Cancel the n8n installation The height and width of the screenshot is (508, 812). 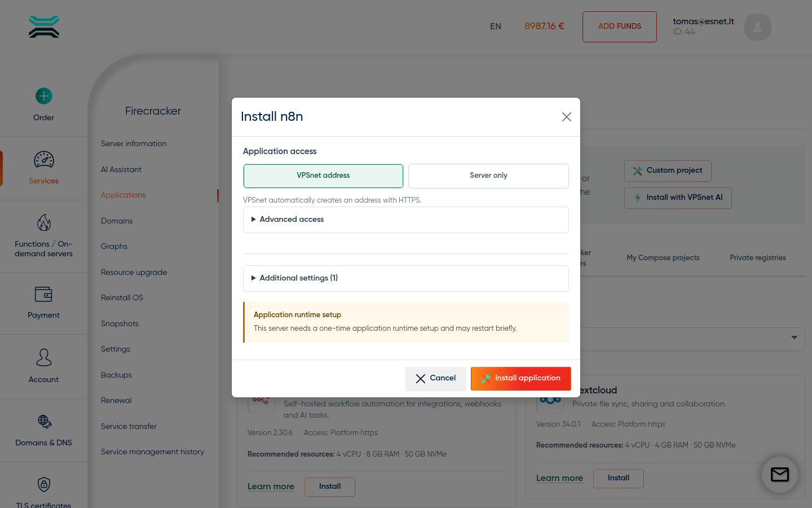pyautogui.click(x=436, y=379)
